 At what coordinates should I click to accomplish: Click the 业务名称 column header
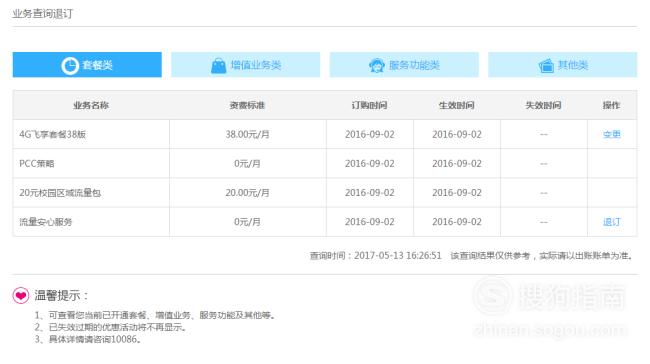[x=91, y=105]
